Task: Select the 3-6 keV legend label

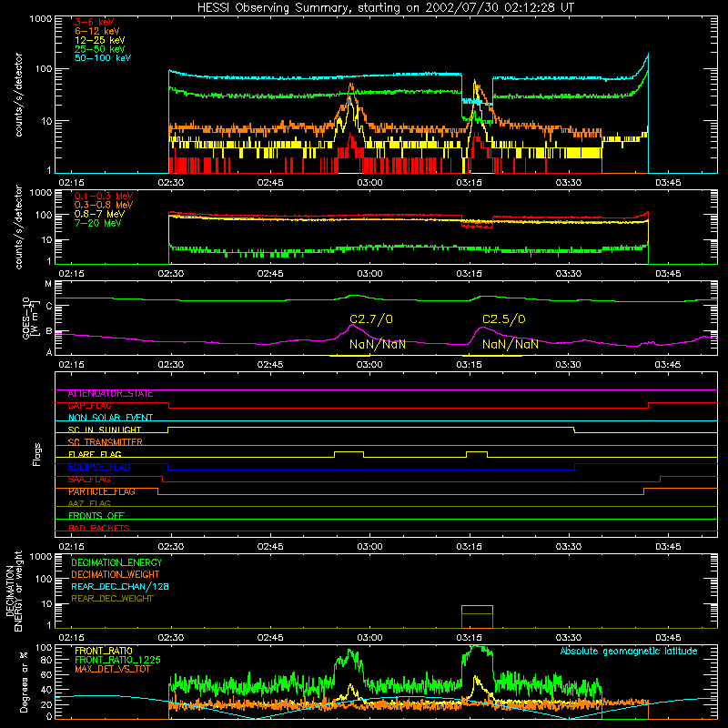Action: pos(95,22)
